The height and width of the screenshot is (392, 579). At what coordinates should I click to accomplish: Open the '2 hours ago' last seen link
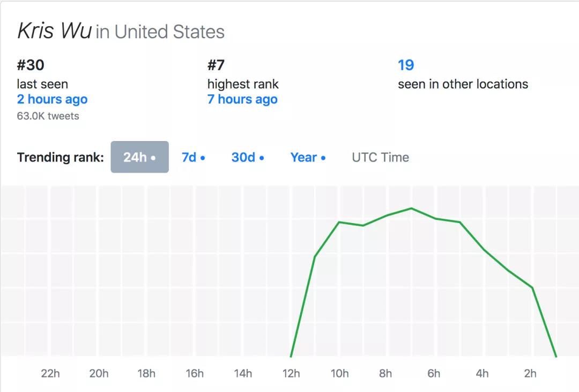52,99
